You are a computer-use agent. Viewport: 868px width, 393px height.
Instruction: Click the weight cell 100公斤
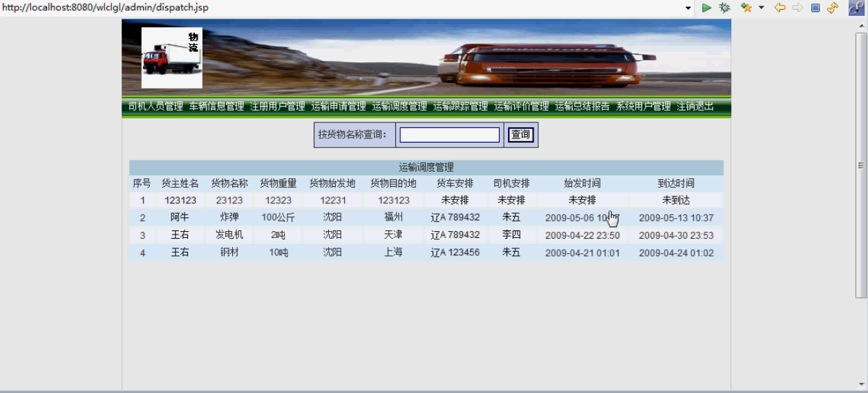tap(278, 217)
